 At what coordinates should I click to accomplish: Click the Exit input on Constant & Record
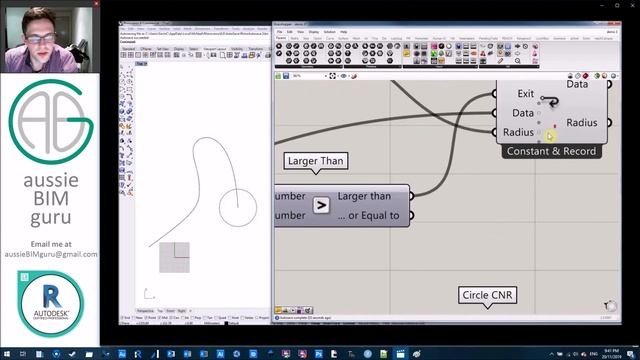(x=525, y=94)
